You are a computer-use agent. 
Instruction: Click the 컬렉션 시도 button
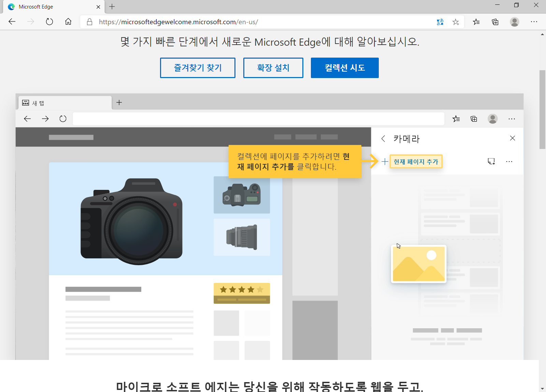point(345,68)
